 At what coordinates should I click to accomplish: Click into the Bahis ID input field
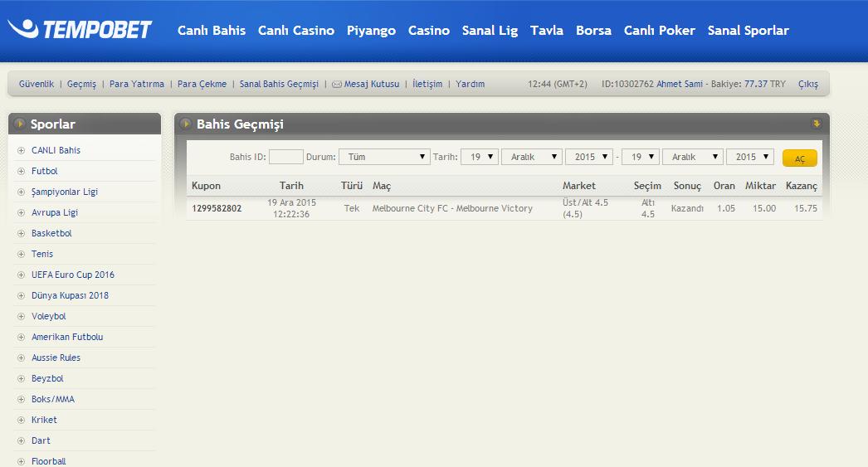click(x=286, y=157)
